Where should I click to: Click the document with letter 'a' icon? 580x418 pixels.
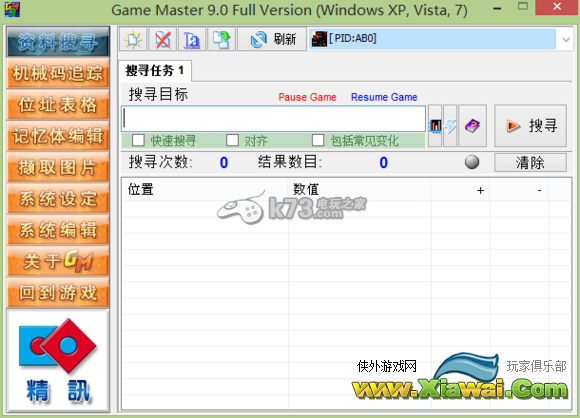pyautogui.click(x=192, y=39)
